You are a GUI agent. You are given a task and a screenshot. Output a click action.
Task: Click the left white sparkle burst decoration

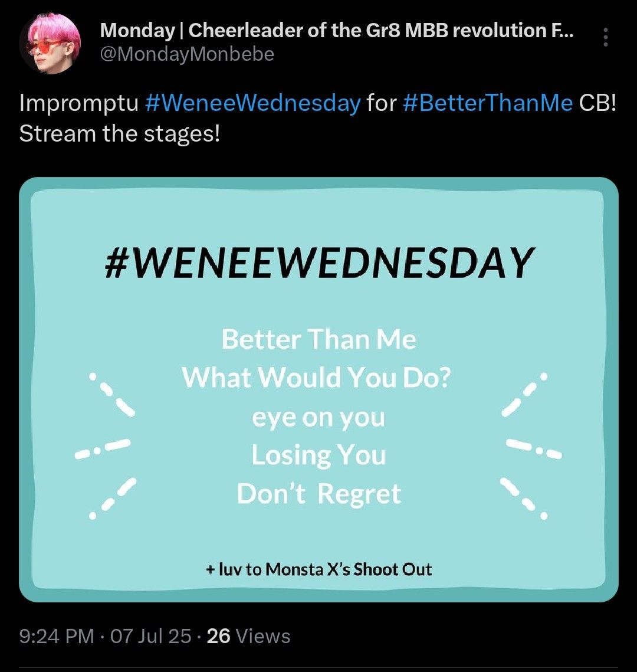106,445
